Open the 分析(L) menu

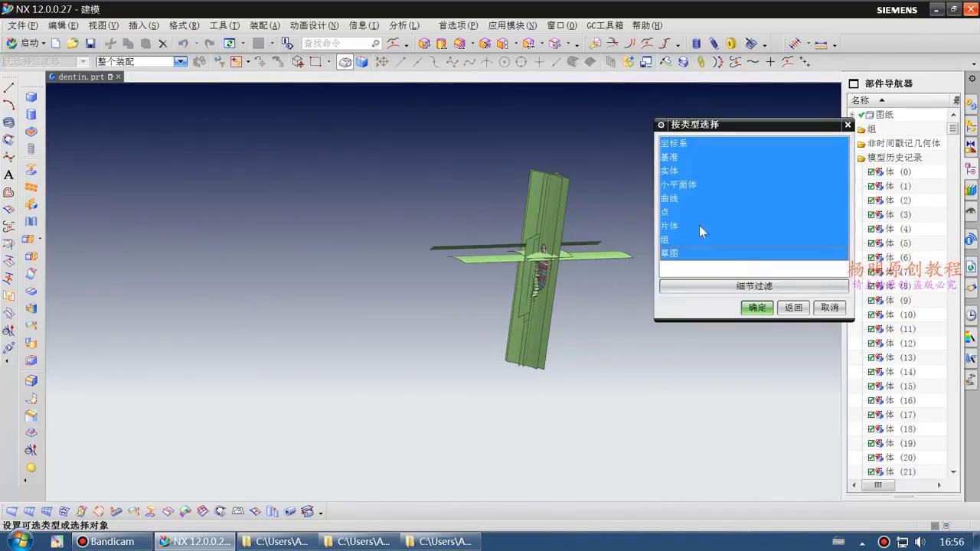point(403,25)
